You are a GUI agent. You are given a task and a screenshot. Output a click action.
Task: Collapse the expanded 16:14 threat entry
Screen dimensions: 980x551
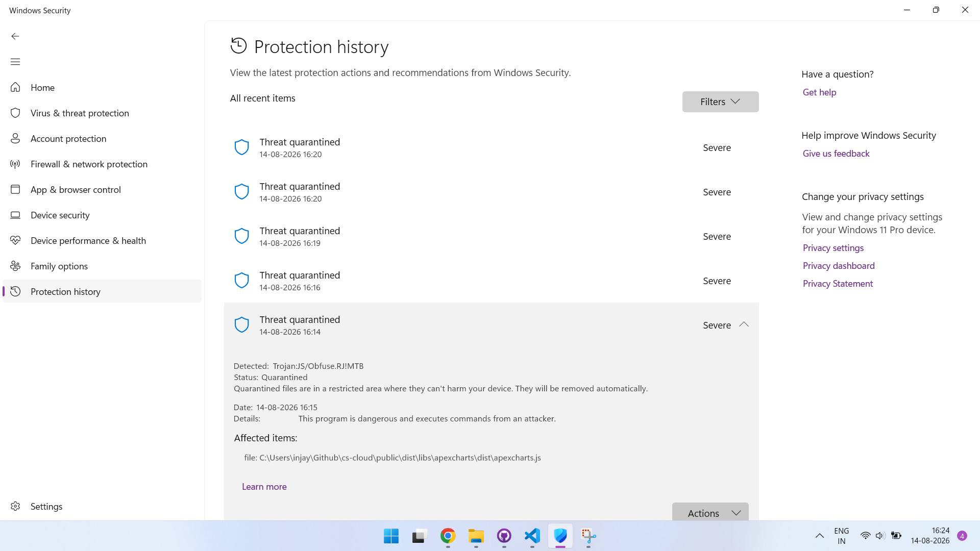744,325
